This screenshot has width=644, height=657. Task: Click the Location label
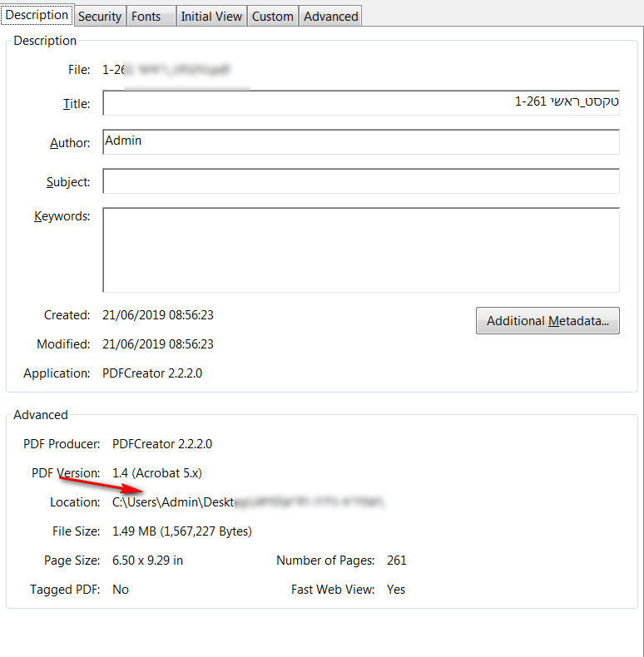coord(75,502)
